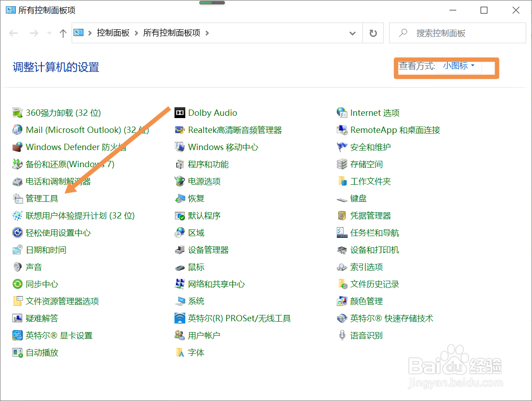Open 凭据管理器 link
532x401 pixels.
(371, 215)
